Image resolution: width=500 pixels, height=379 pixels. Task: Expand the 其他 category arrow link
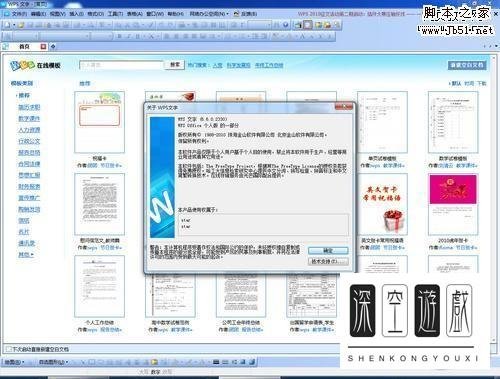point(26,255)
